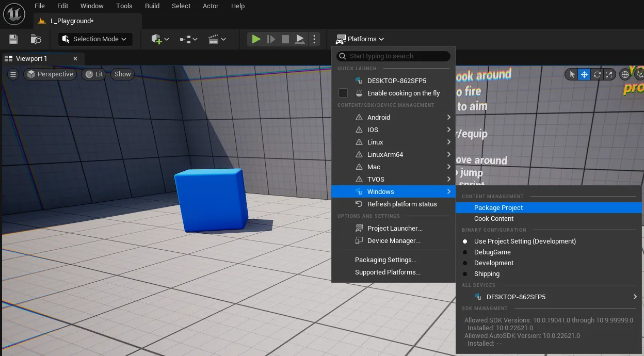Open the Build menu
This screenshot has width=644, height=356.
152,6
